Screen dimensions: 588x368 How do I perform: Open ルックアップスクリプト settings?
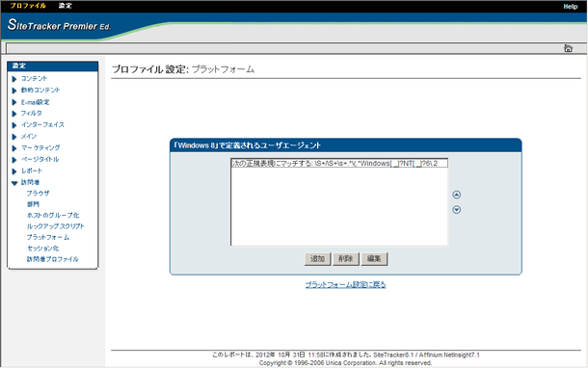click(56, 226)
